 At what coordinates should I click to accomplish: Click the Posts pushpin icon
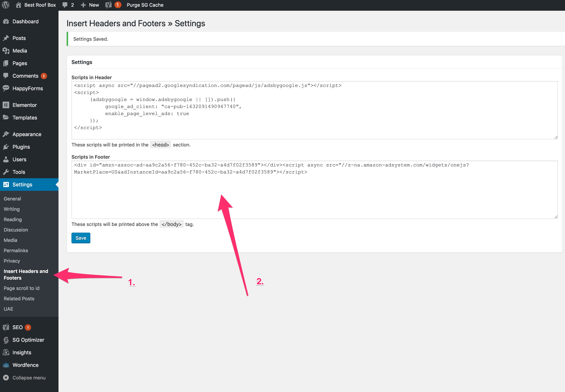6,38
